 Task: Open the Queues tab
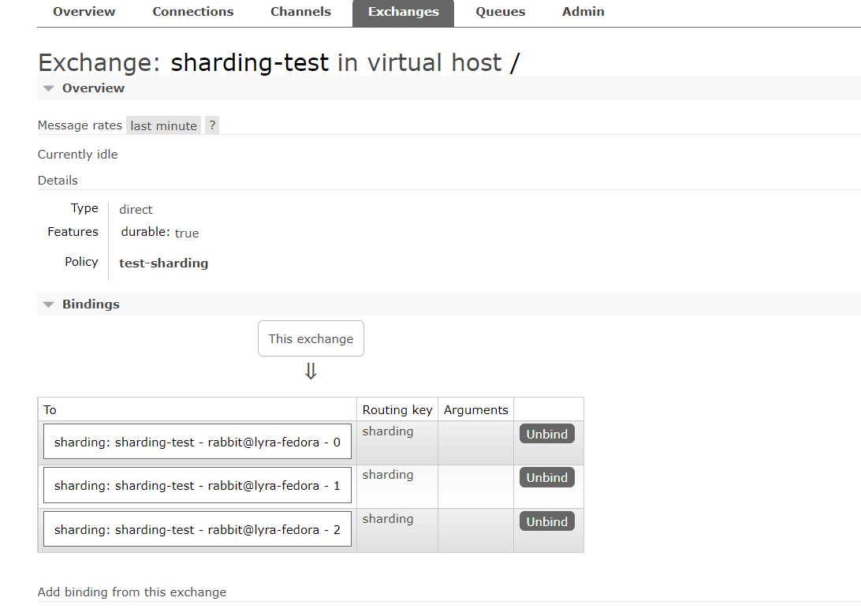coord(500,12)
